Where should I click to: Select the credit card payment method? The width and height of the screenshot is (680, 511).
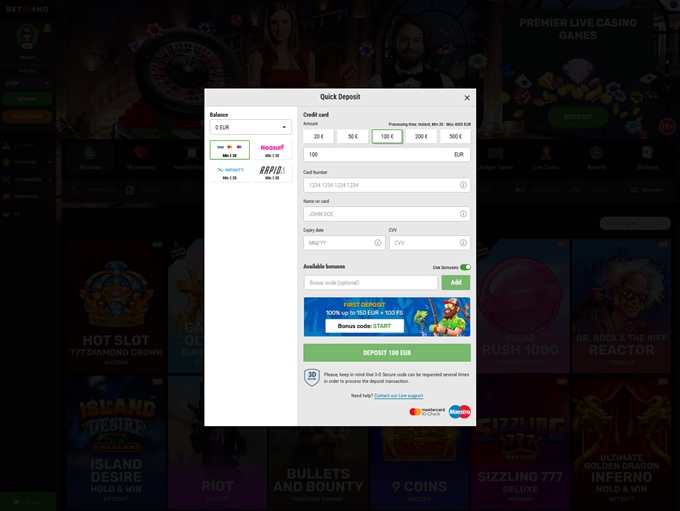(x=230, y=150)
